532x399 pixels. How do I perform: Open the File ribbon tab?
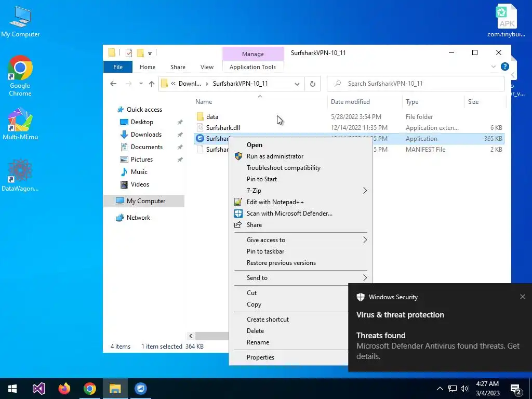[x=118, y=67]
